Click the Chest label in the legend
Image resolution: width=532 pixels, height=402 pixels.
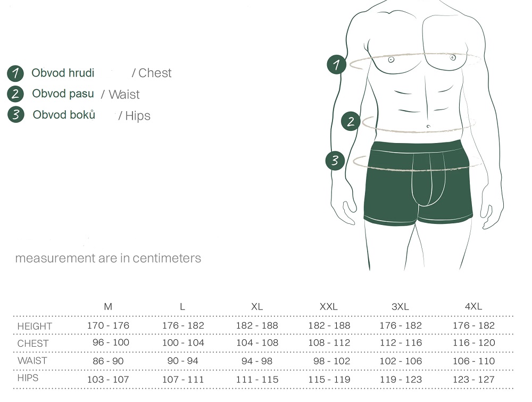click(x=155, y=73)
